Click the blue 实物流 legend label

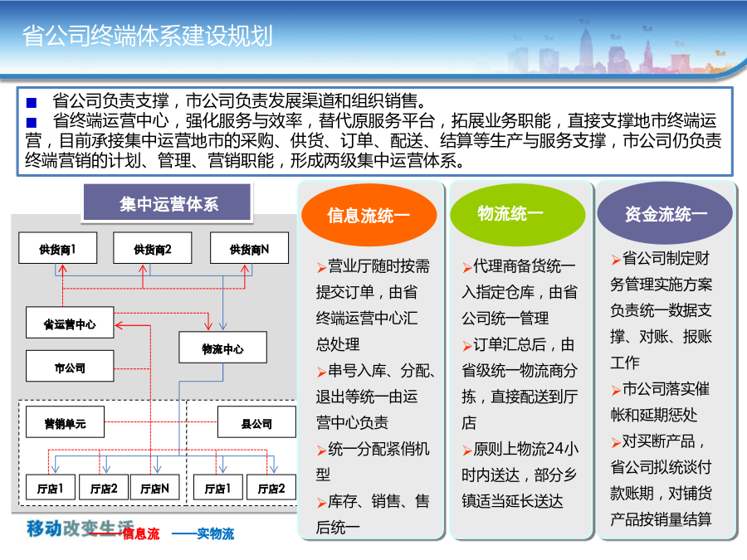[216, 533]
